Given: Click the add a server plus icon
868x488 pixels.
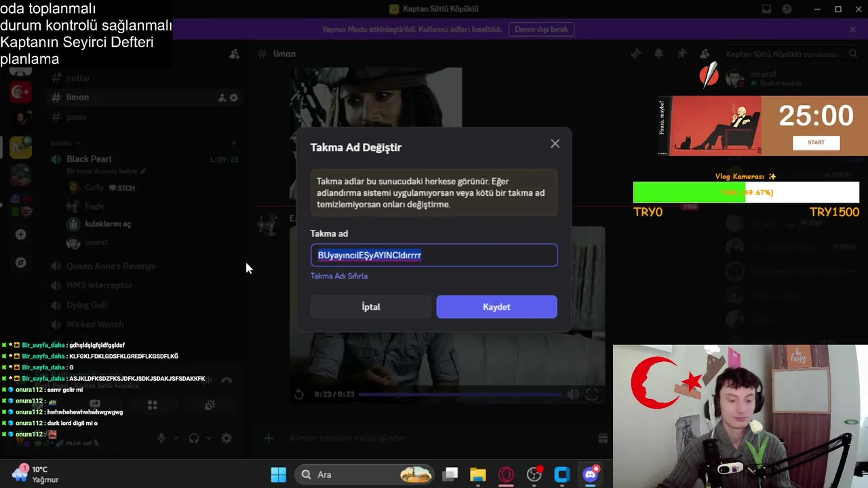Looking at the screenshot, I should (x=20, y=235).
